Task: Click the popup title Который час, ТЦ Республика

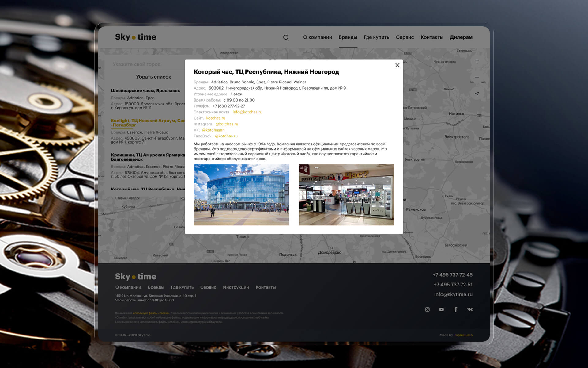Action: coord(266,72)
